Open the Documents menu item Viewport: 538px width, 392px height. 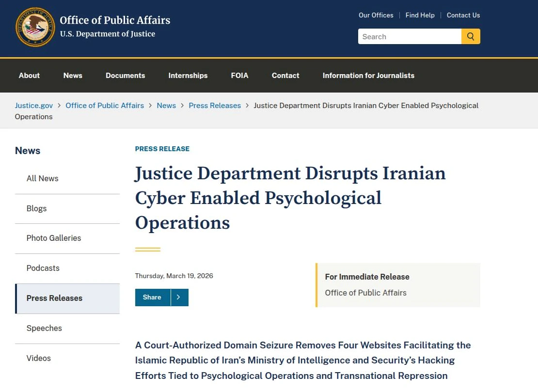click(125, 76)
